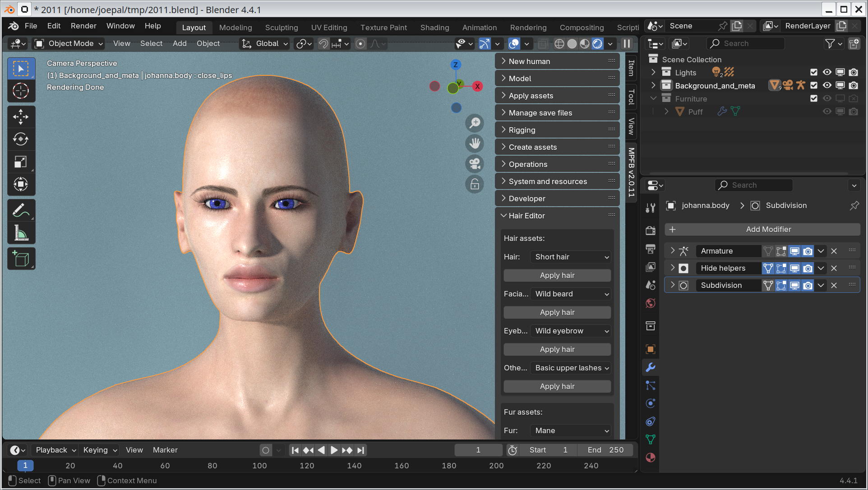Disable Background_and_meta in renders

click(853, 85)
